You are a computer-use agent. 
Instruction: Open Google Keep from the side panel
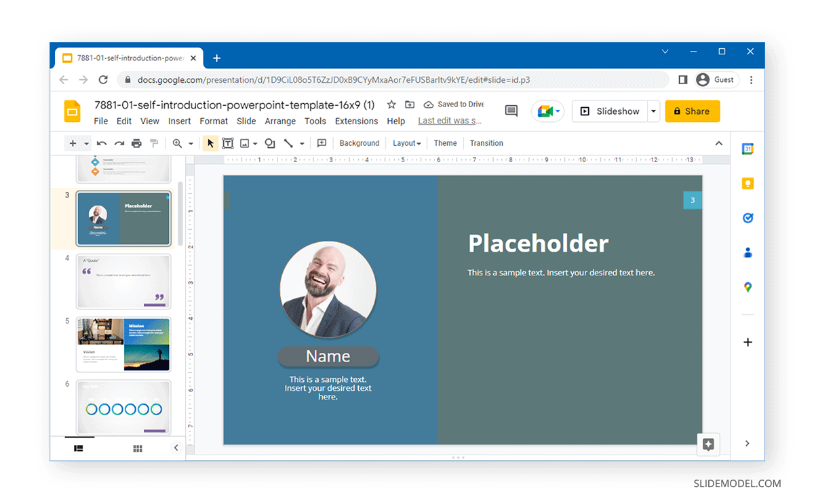(748, 183)
